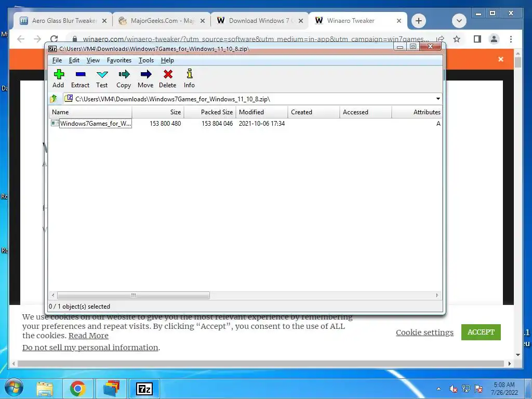Open the Action Center flag icon
This screenshot has height=399, width=532.
point(478,389)
